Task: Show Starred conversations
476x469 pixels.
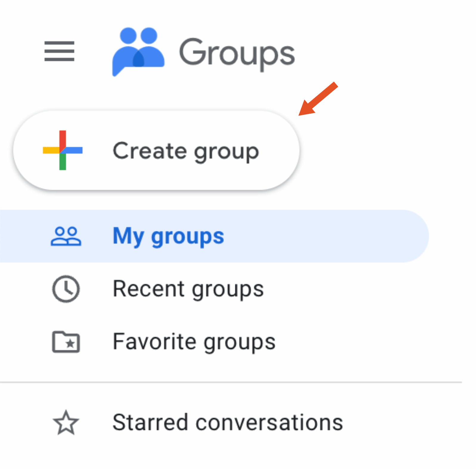Action: pyautogui.click(x=228, y=422)
